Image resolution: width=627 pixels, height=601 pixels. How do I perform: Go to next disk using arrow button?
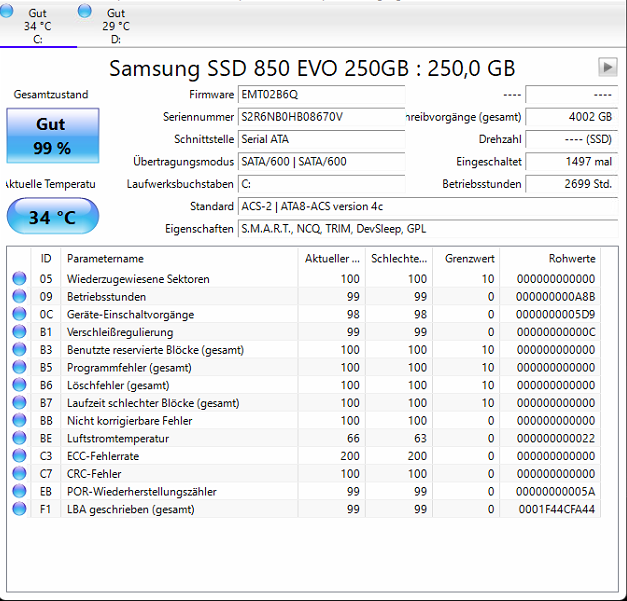[607, 67]
